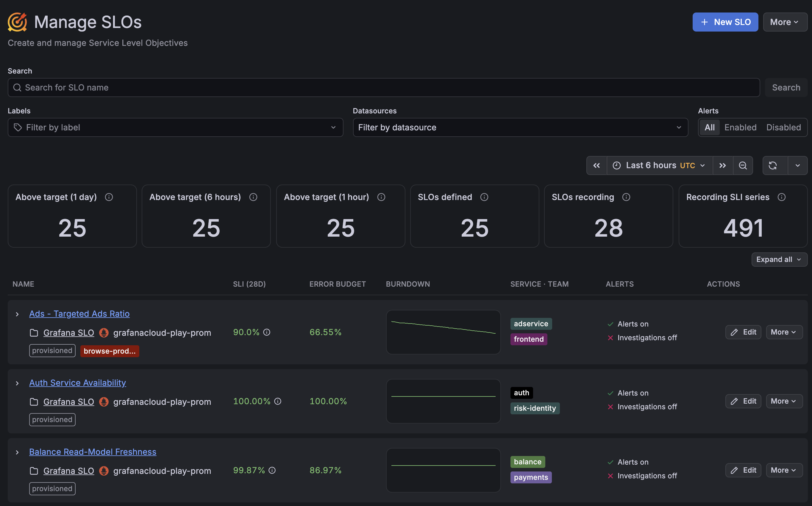812x506 pixels.
Task: Click the time range back arrows icon
Action: pos(596,165)
